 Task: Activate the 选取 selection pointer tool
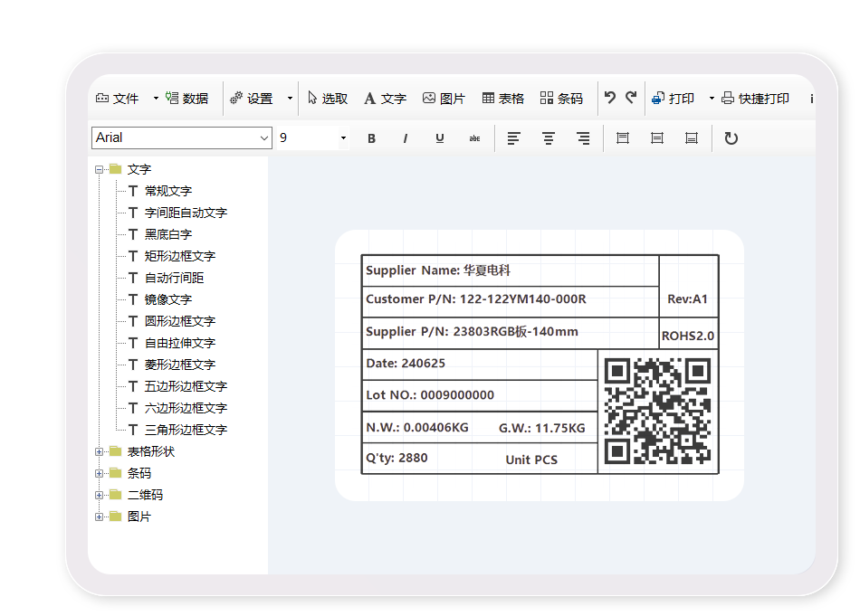click(x=327, y=99)
